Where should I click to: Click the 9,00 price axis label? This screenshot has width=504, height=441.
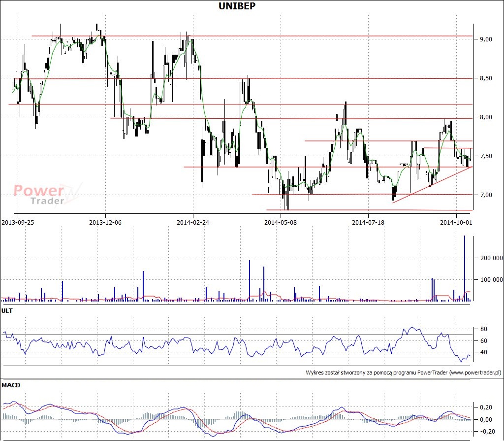pyautogui.click(x=486, y=39)
